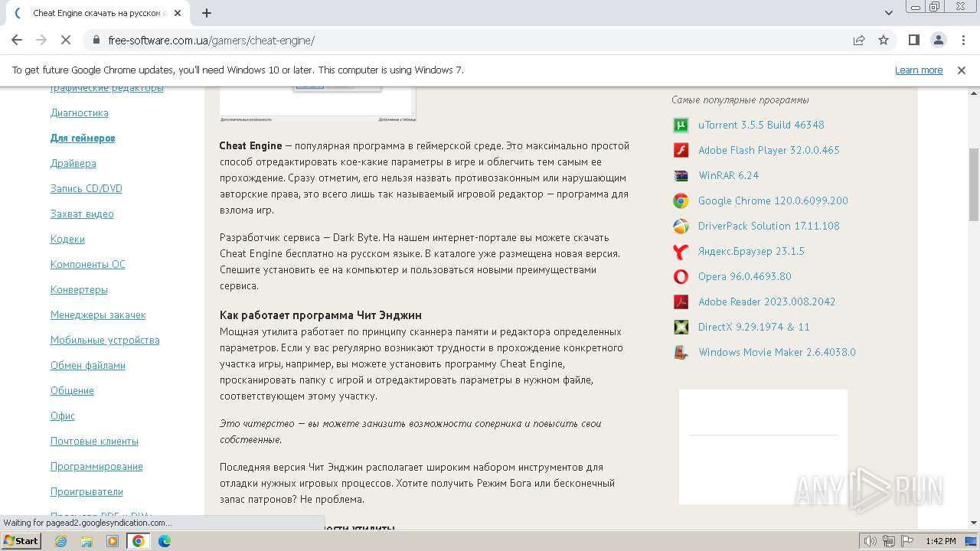Click the Opera program icon
The height and width of the screenshot is (551, 980).
pyautogui.click(x=681, y=277)
